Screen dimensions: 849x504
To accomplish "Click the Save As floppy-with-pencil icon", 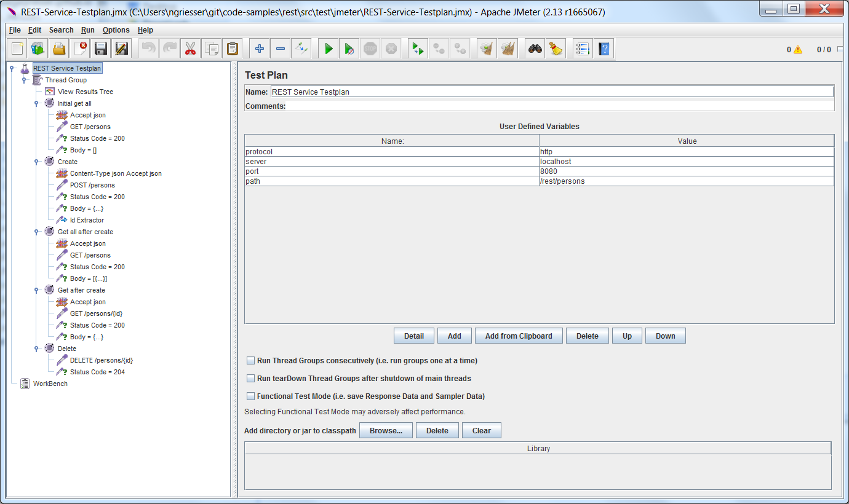I will [122, 49].
